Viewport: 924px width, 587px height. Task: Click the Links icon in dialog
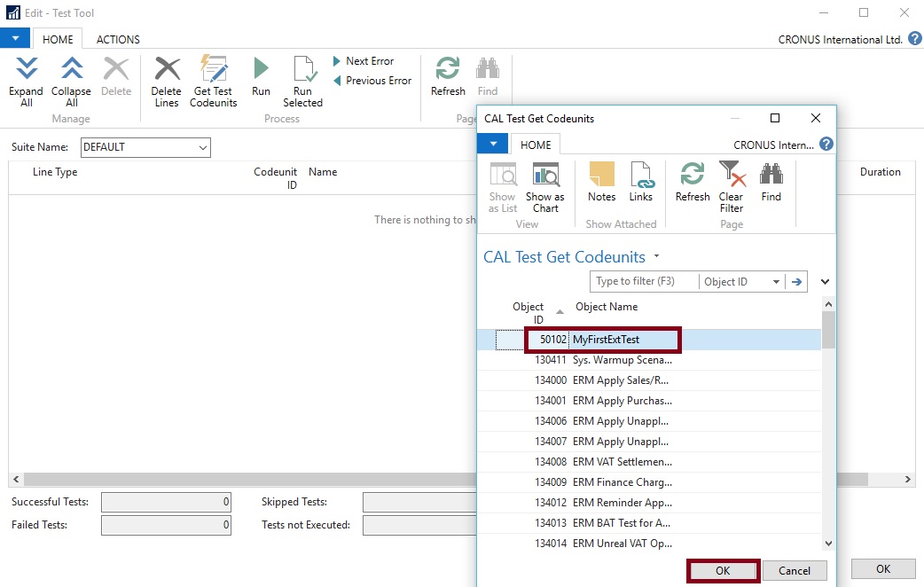click(640, 176)
